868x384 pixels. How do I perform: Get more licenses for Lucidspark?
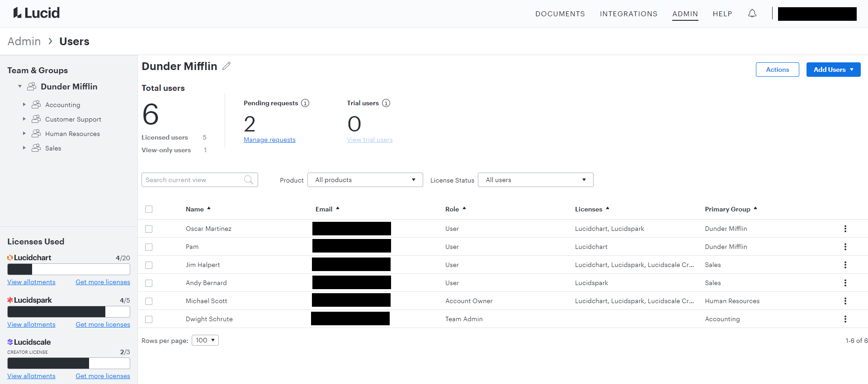(x=103, y=324)
